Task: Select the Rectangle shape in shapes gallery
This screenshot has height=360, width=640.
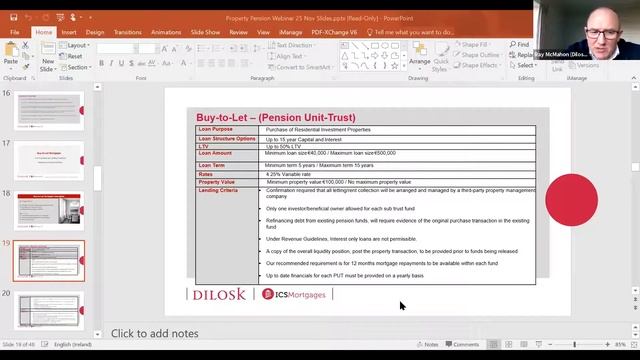Action: pos(375,46)
